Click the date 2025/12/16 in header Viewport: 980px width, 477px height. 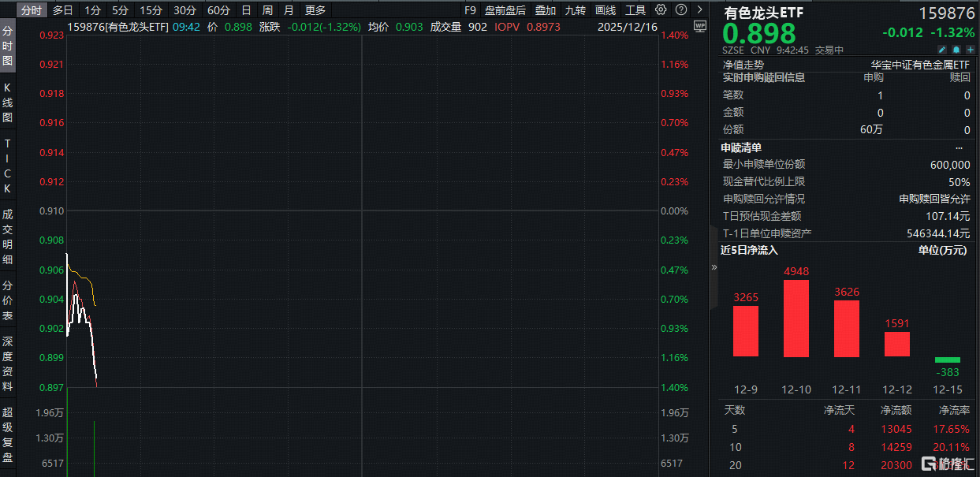[x=629, y=26]
